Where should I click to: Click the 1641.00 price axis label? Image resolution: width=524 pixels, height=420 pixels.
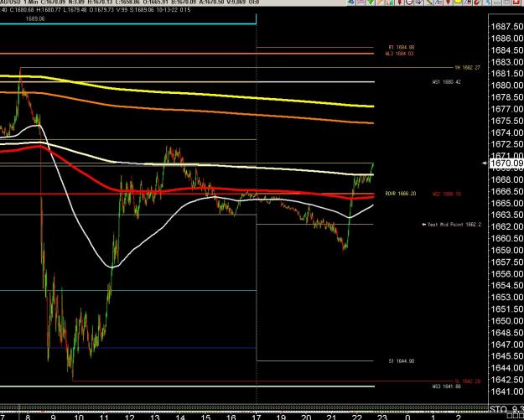coord(506,391)
